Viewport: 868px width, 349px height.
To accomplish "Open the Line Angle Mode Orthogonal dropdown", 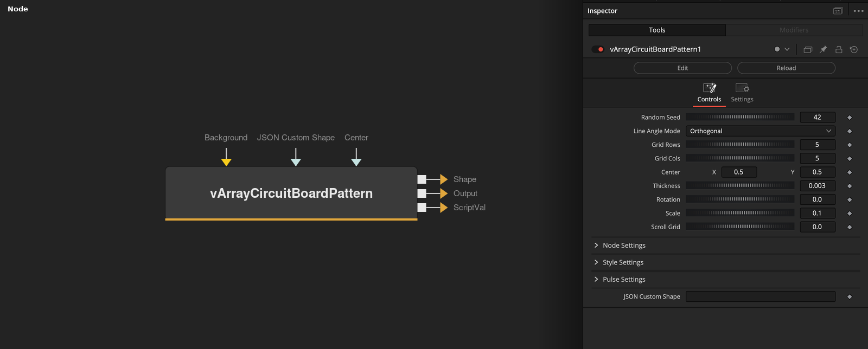I will coord(761,131).
